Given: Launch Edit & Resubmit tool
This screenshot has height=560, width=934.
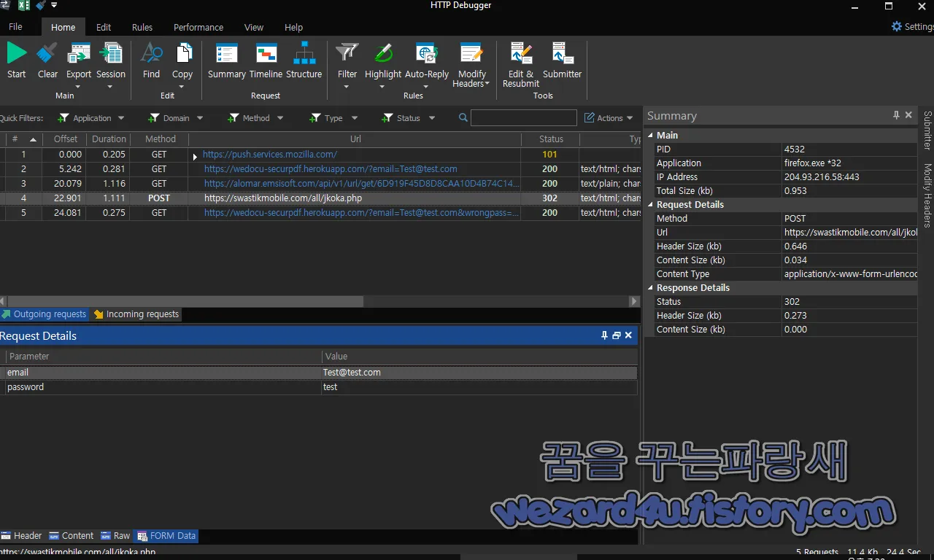Looking at the screenshot, I should (521, 66).
